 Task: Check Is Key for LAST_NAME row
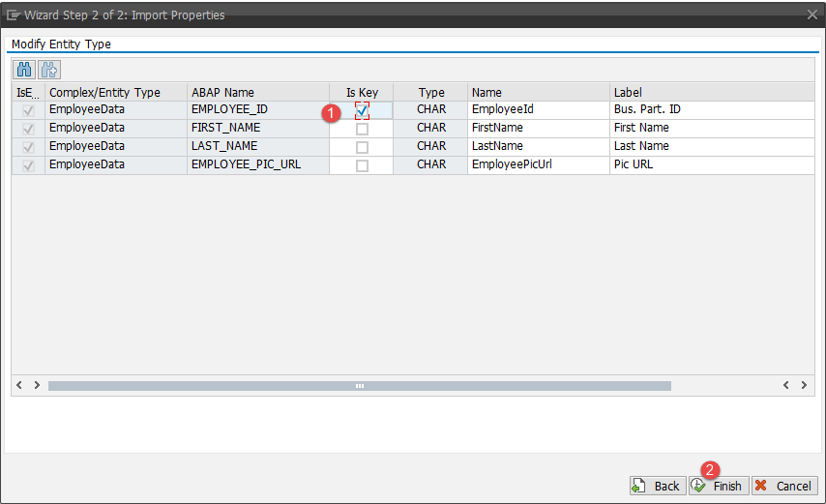tap(362, 147)
